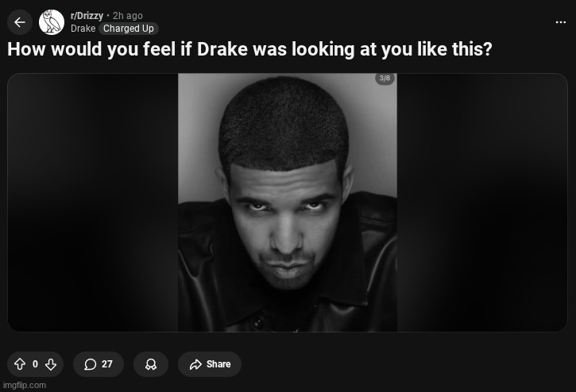Open the Drake username profile
This screenshot has width=576, height=392.
83,29
